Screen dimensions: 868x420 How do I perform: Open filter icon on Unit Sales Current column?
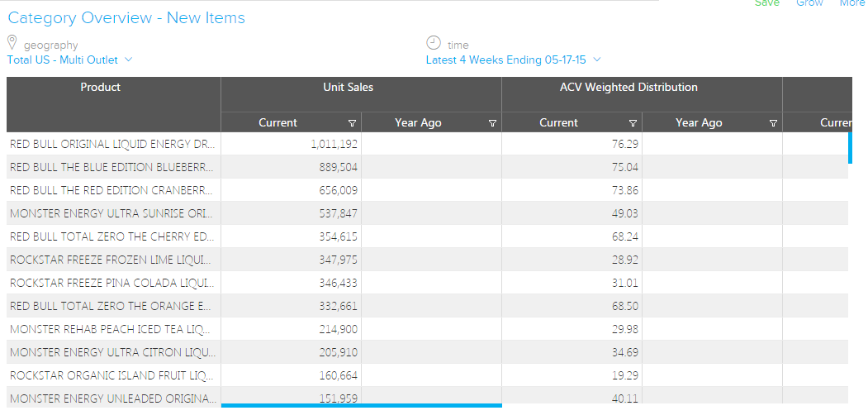[x=353, y=123]
